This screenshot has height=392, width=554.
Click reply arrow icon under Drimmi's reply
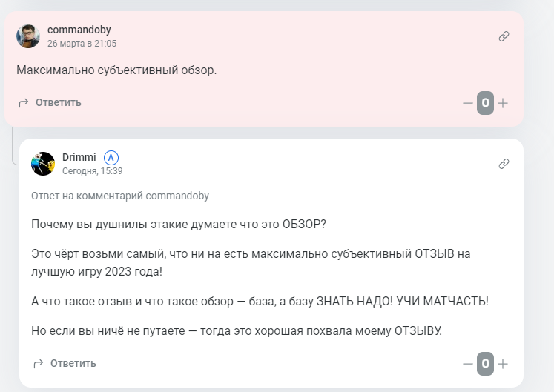38,364
